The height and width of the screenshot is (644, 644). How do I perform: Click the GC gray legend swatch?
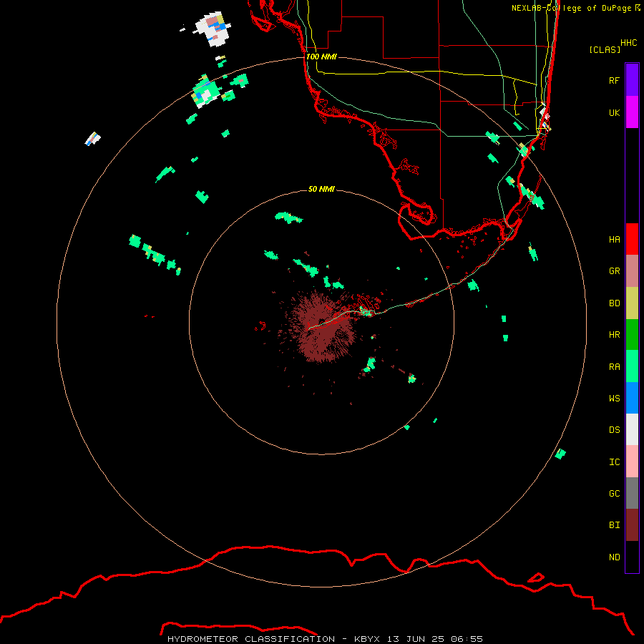[x=632, y=493]
